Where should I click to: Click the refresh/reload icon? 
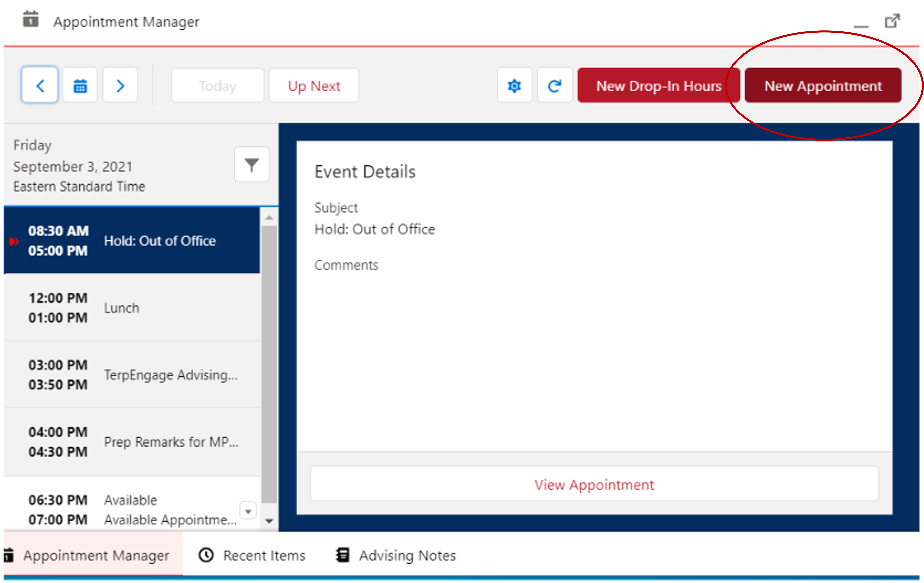[x=554, y=85]
